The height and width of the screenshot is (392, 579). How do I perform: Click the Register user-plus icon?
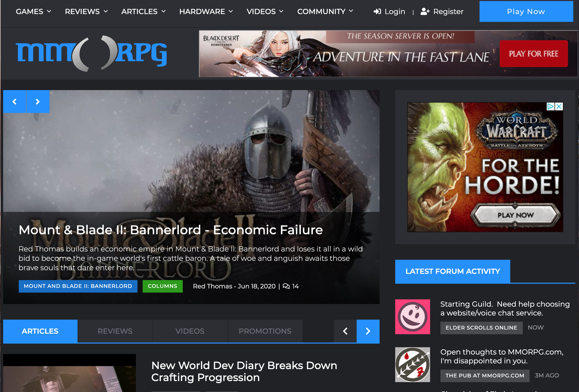[425, 11]
